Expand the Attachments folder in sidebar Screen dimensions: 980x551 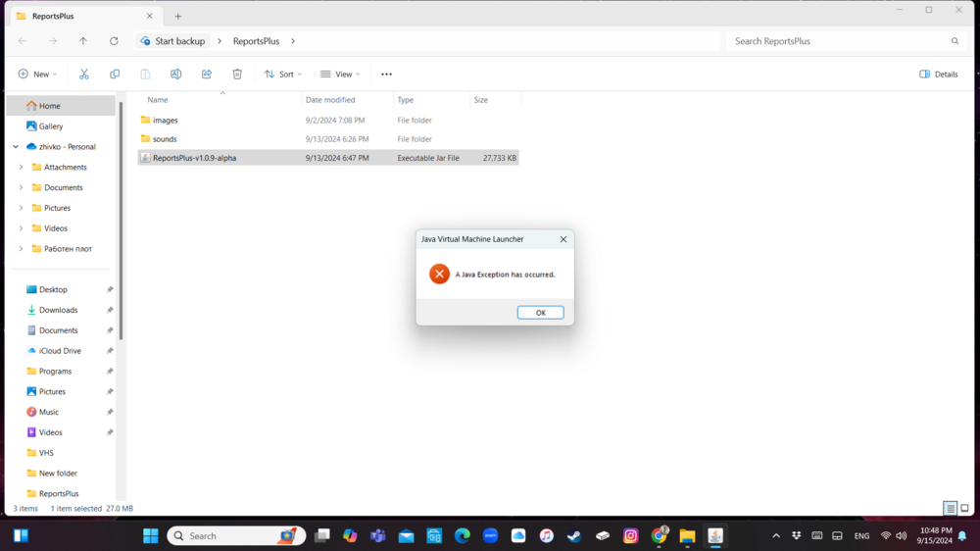click(21, 167)
